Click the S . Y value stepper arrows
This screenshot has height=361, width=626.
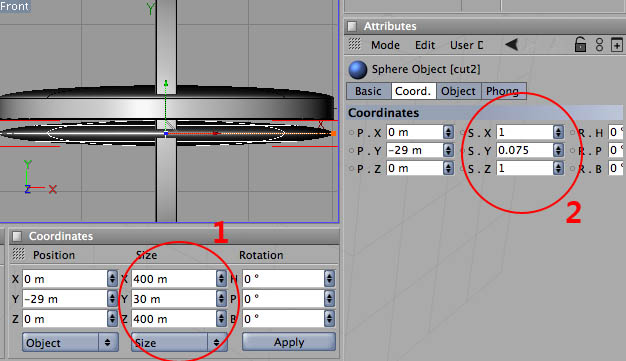(x=558, y=150)
